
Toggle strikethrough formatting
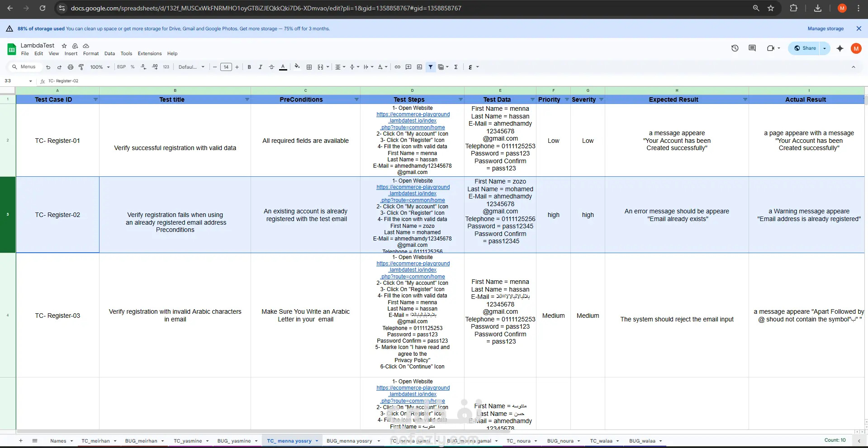[x=271, y=67]
